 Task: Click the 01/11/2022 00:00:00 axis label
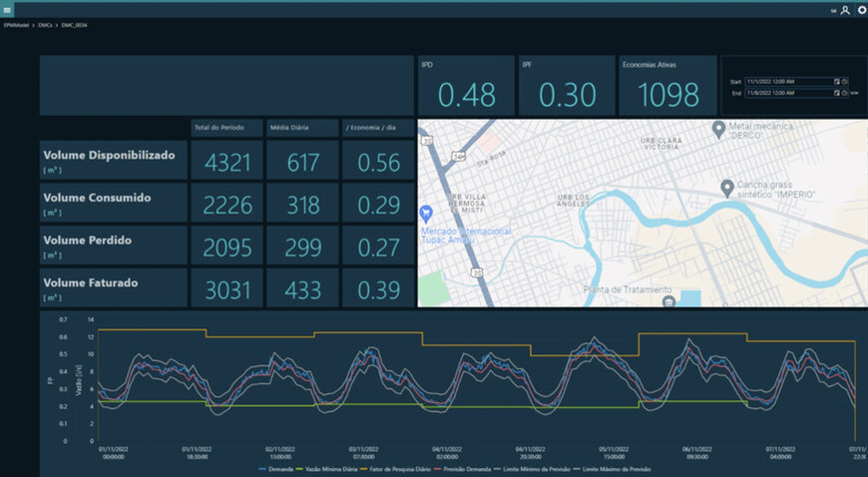[x=113, y=453]
